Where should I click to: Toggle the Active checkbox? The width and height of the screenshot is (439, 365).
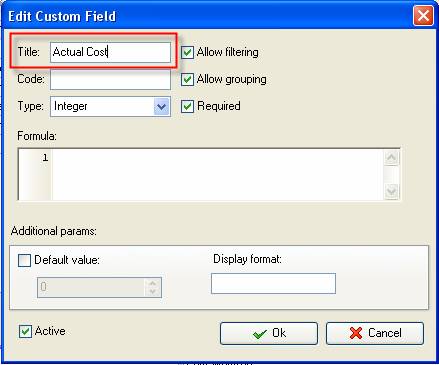click(25, 331)
